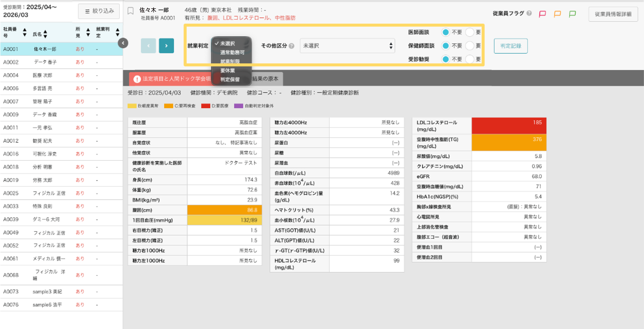Viewport: 644px width, 329px height.
Task: Select employee row A0011 一元 孝弘
Action: point(61,128)
